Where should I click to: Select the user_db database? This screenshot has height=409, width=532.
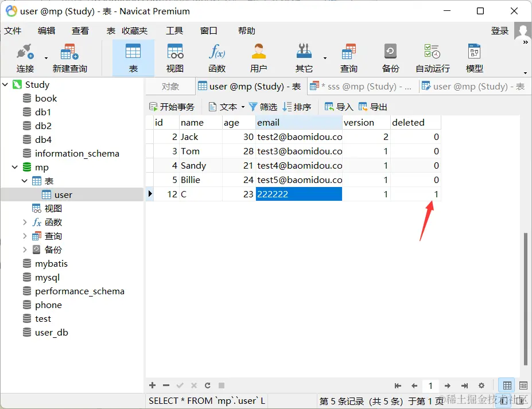coord(51,332)
